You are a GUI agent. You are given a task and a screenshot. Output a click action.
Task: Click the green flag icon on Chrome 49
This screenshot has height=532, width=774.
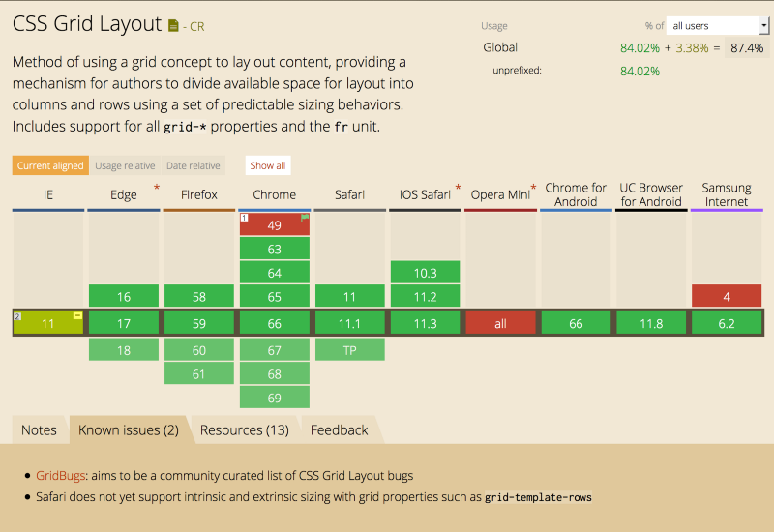click(x=305, y=217)
